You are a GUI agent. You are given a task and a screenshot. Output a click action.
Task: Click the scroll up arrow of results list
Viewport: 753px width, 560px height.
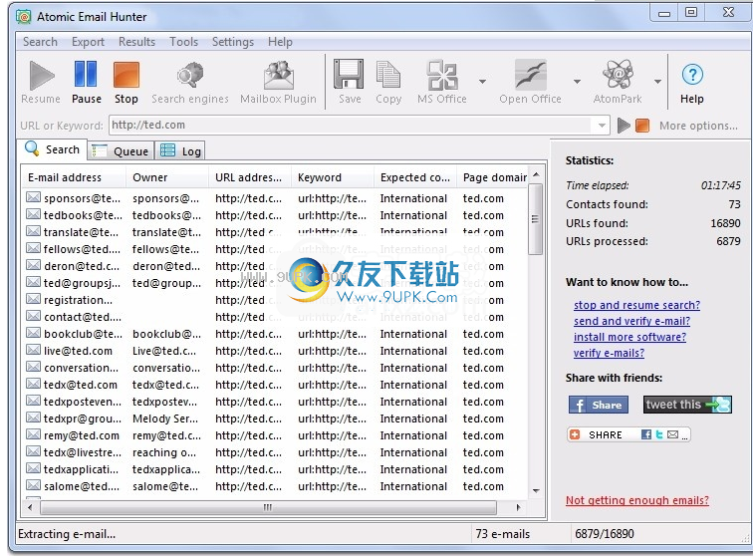pyautogui.click(x=536, y=174)
